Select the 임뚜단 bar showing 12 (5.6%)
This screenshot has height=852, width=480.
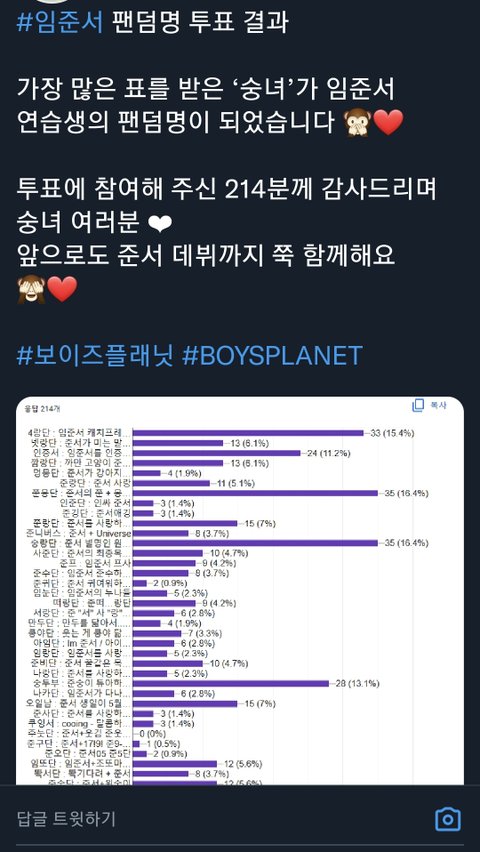pos(174,763)
